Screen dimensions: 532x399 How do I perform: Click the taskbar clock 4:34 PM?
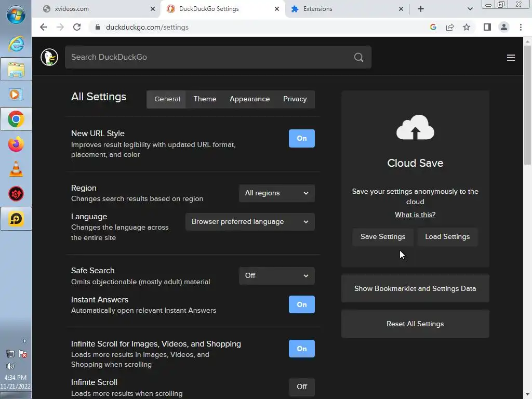[x=15, y=377]
